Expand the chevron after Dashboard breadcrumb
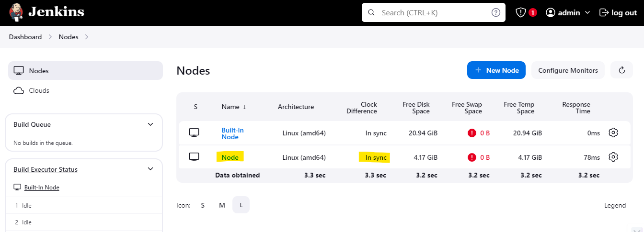The height and width of the screenshot is (232, 644). click(50, 37)
